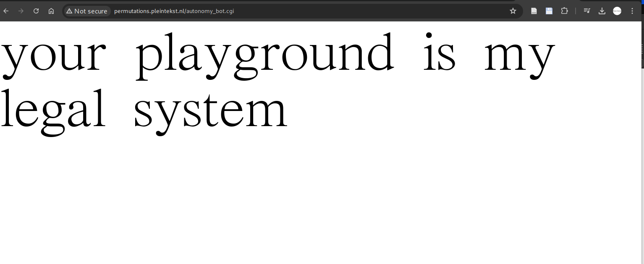This screenshot has width=644, height=264.
Task: Open the Extensions puzzle menu
Action: pyautogui.click(x=564, y=11)
